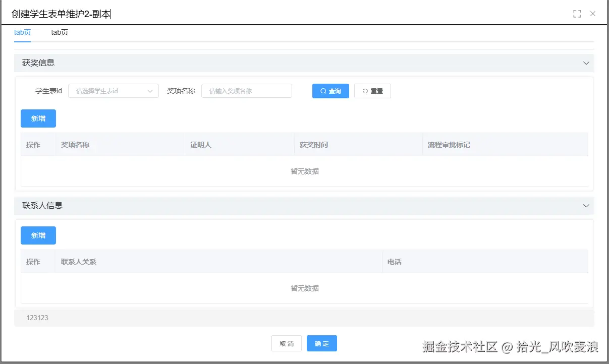Screen dimensions: 609x364
Task: Click the 学生表id field label
Action: pos(48,91)
